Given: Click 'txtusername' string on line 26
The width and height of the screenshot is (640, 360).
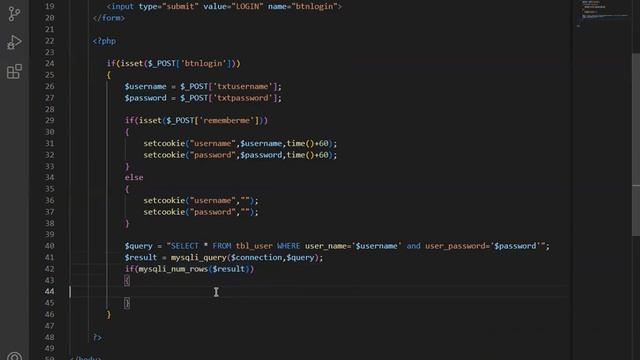Looking at the screenshot, I should 242,87.
